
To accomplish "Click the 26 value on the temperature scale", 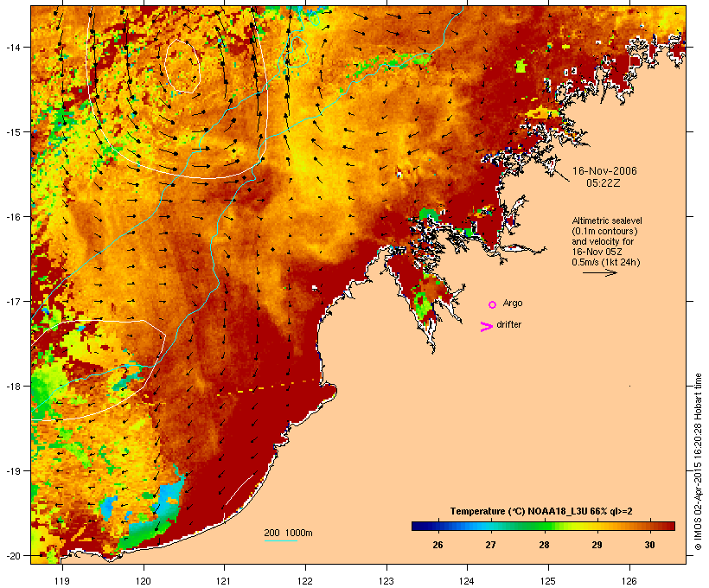I will [x=438, y=545].
